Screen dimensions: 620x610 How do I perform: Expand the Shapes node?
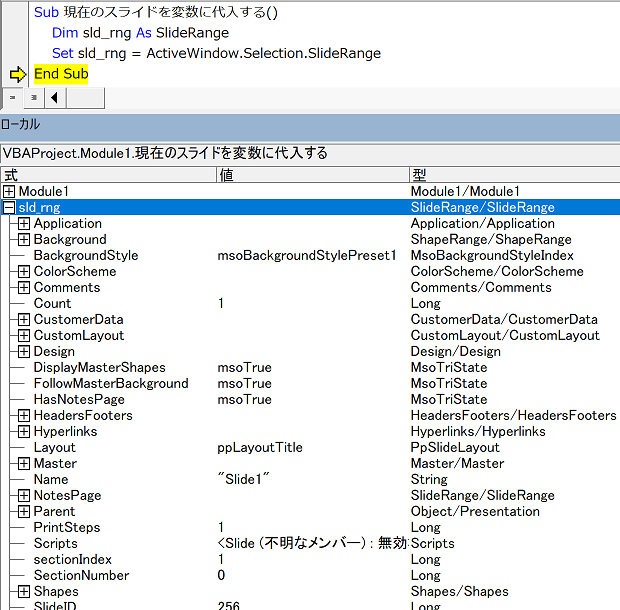tap(24, 591)
